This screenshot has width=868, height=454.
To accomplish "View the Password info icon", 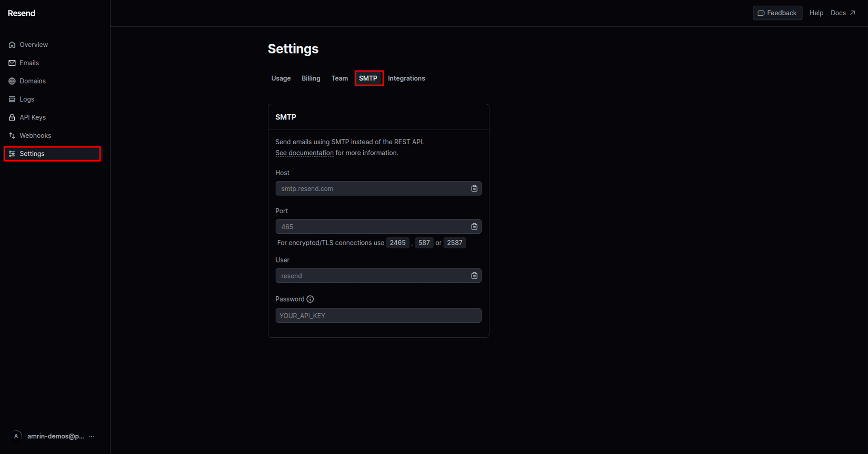I will [x=310, y=299].
